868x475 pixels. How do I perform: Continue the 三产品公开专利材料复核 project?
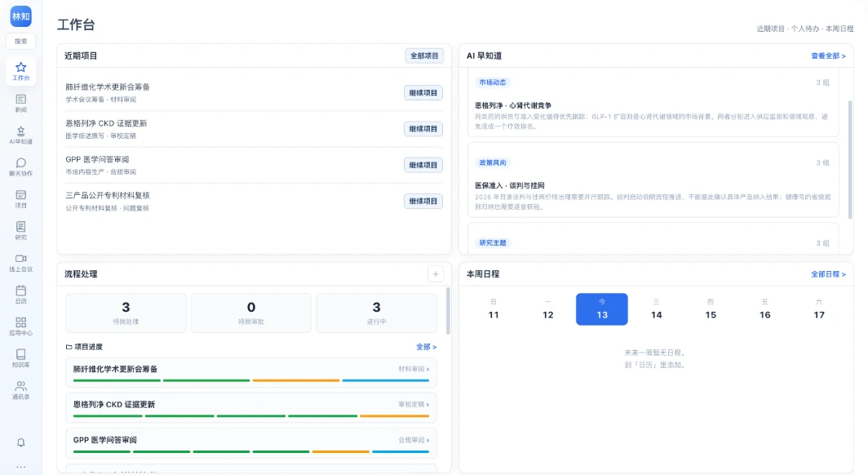coord(423,201)
